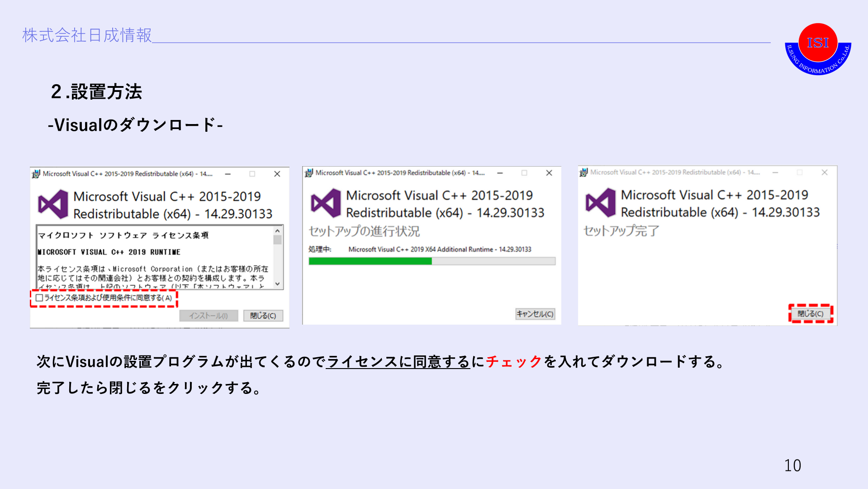Click the Visual Studio logo in setup complete dialog

(600, 203)
